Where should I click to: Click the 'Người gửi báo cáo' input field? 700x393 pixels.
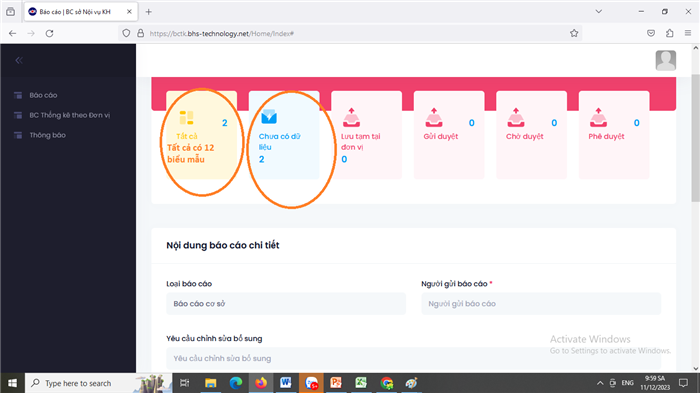tap(541, 304)
